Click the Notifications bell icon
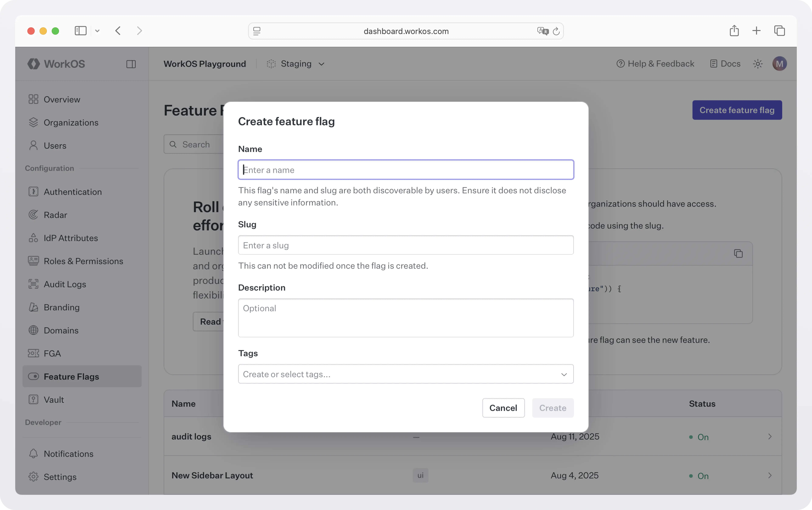Viewport: 812px width, 510px height. (33, 453)
